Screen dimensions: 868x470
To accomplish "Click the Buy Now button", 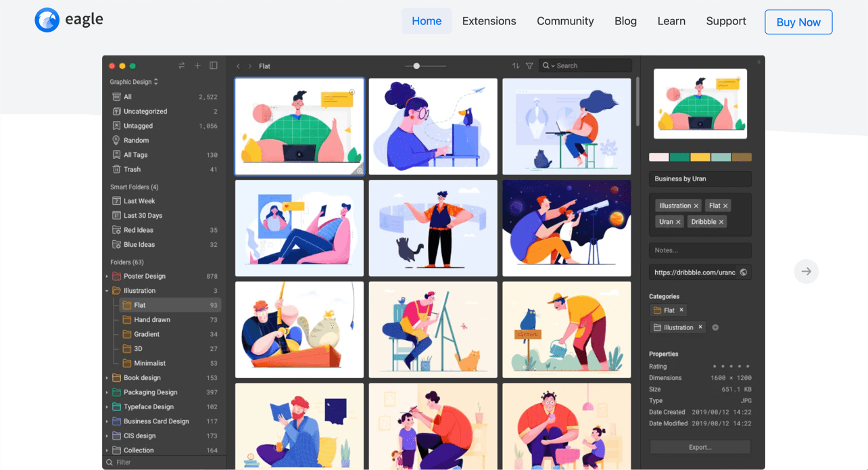I will coord(798,22).
